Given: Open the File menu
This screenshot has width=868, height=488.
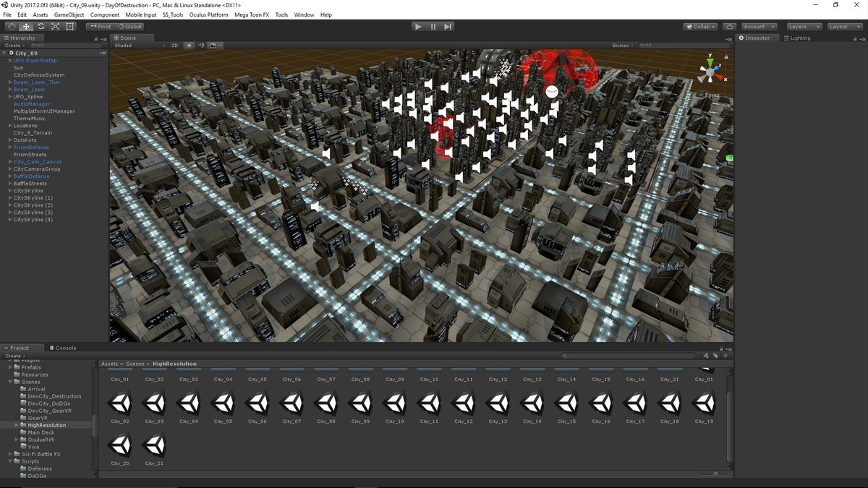Looking at the screenshot, I should point(7,15).
